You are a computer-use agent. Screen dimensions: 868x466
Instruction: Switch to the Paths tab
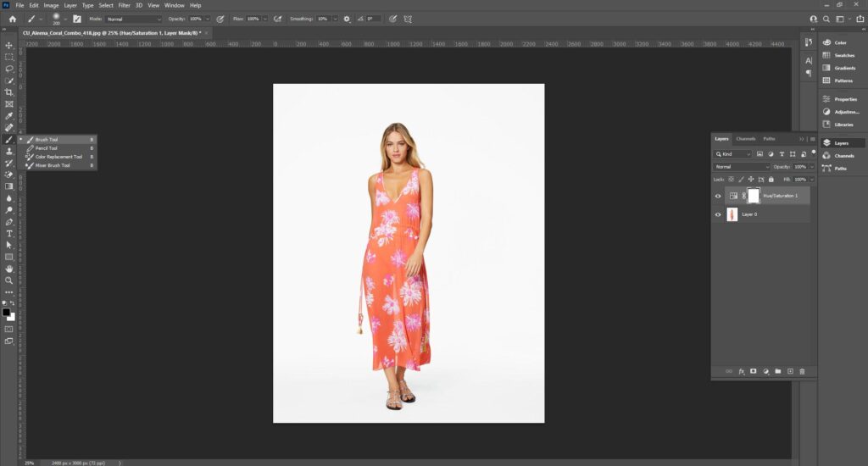click(x=769, y=139)
